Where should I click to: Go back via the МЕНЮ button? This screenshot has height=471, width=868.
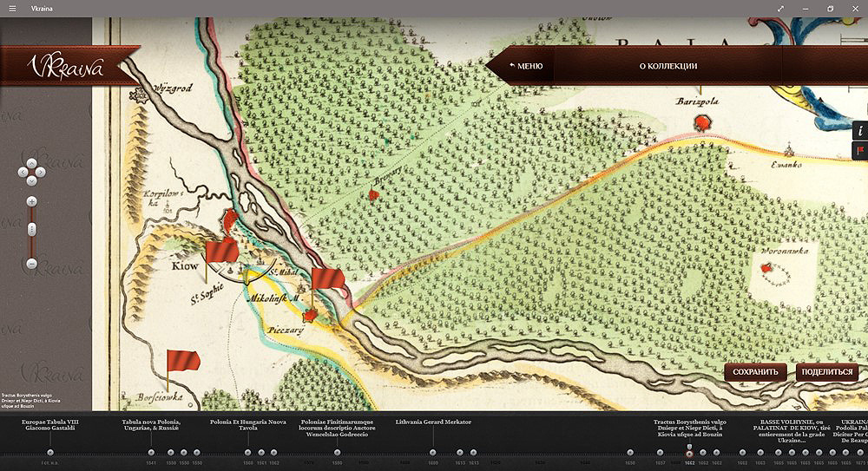(x=526, y=66)
